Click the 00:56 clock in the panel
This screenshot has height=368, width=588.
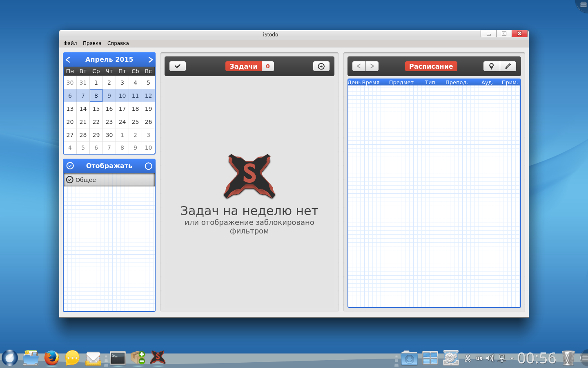(x=537, y=358)
